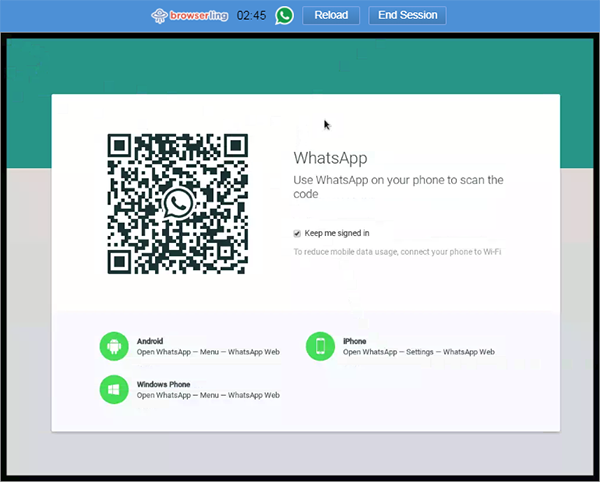
Task: Click the 'To reduce mobile data usage' note
Action: (397, 252)
